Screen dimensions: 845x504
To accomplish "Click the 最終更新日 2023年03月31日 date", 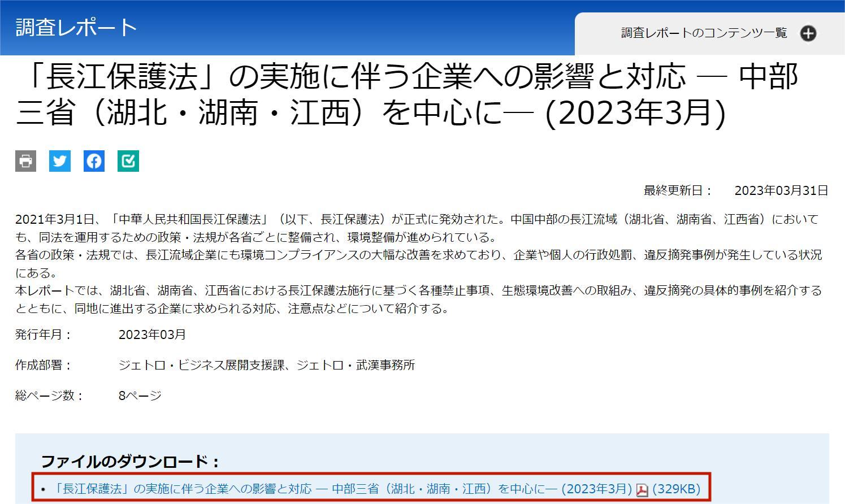I will coord(781,190).
